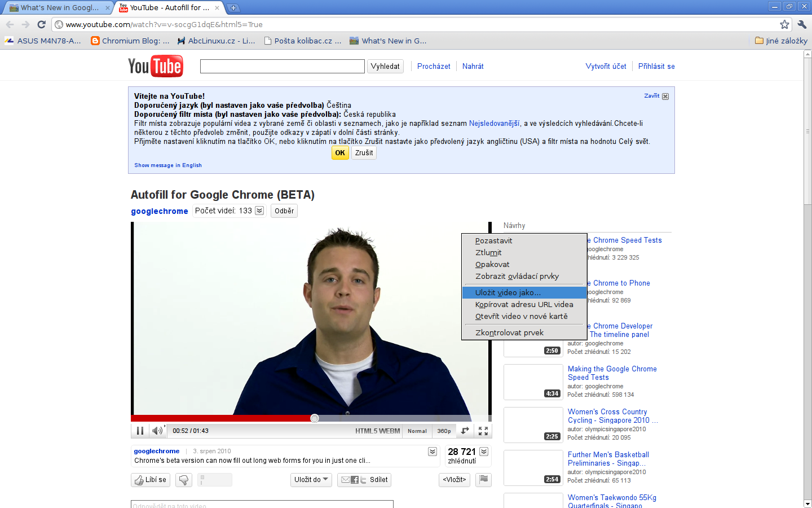Choose Zkontrolovat prvek in context menu

(524, 332)
